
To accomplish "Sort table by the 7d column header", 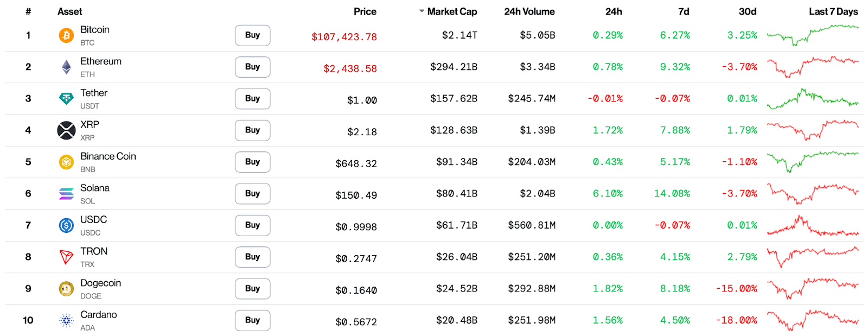I will click(x=684, y=11).
